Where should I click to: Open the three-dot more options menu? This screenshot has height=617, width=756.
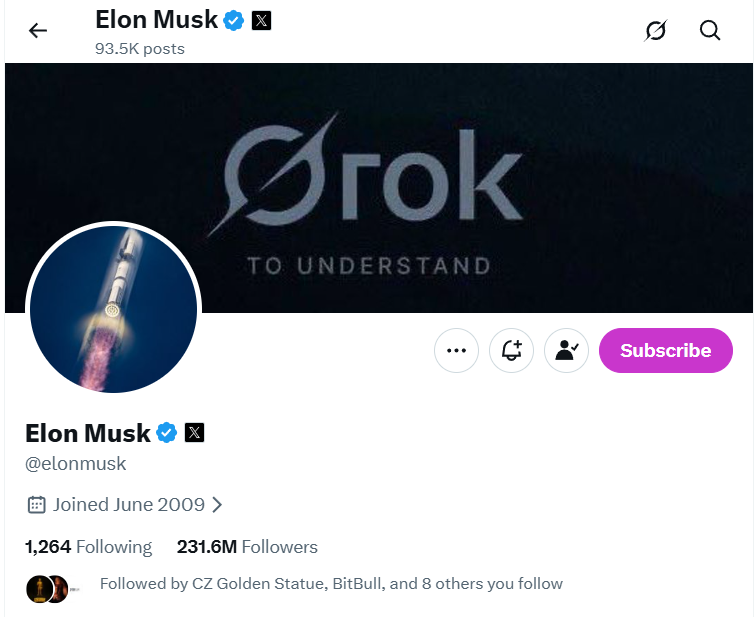(456, 351)
